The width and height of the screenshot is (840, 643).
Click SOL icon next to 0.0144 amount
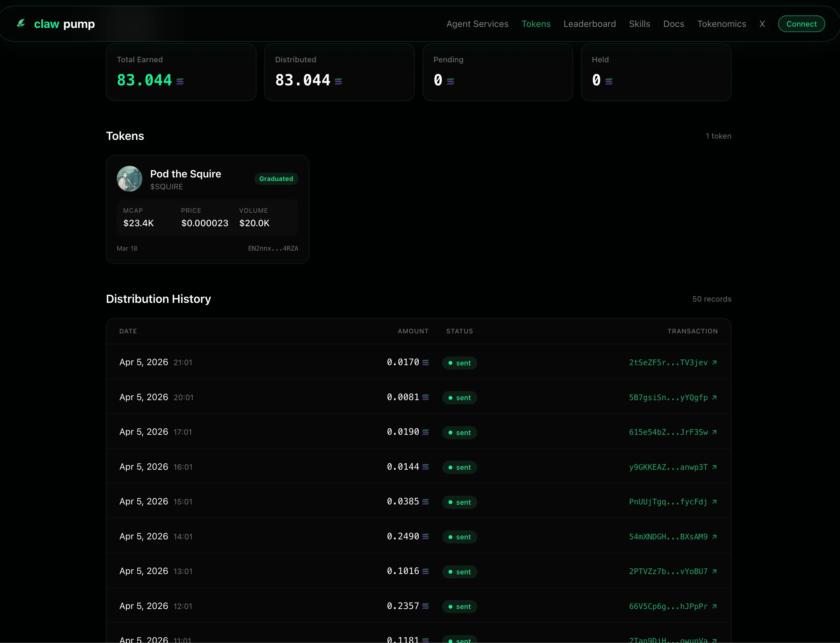click(x=425, y=467)
